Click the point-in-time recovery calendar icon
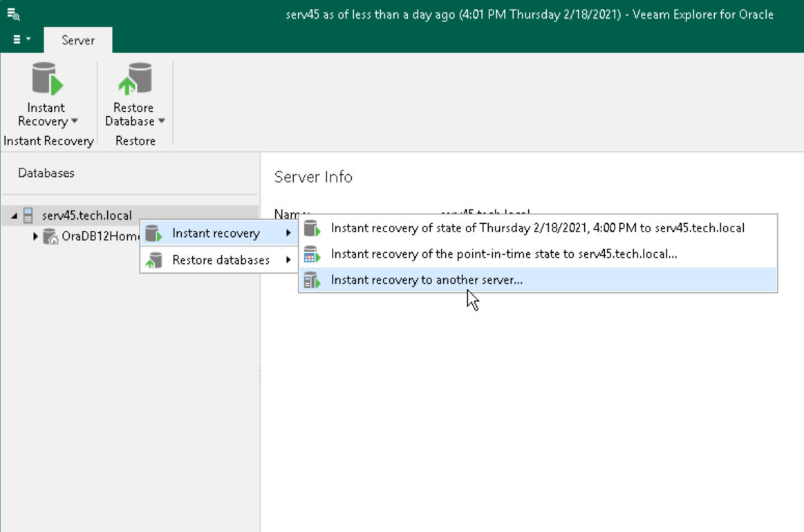This screenshot has height=532, width=804. coord(312,254)
